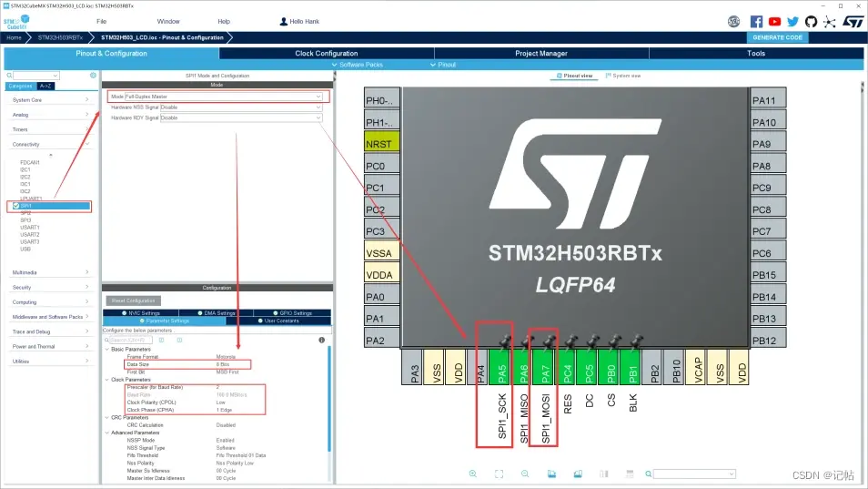Collapse Basic Parameters group

107,350
